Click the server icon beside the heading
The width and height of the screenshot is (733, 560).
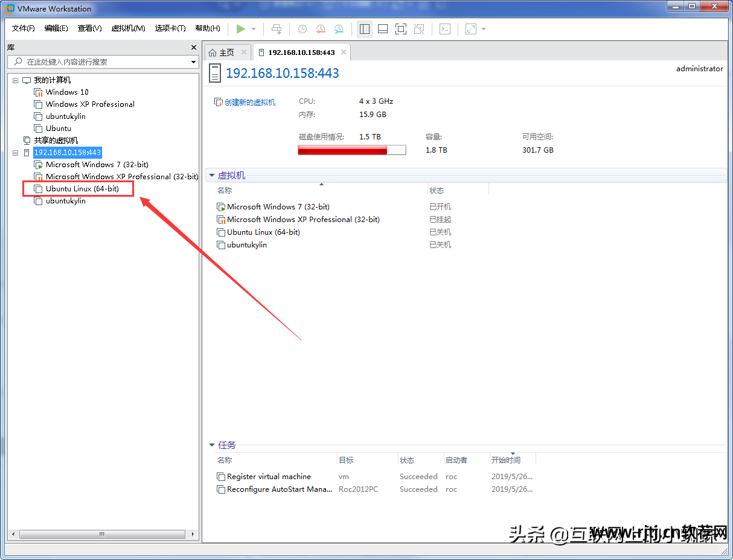click(x=214, y=73)
